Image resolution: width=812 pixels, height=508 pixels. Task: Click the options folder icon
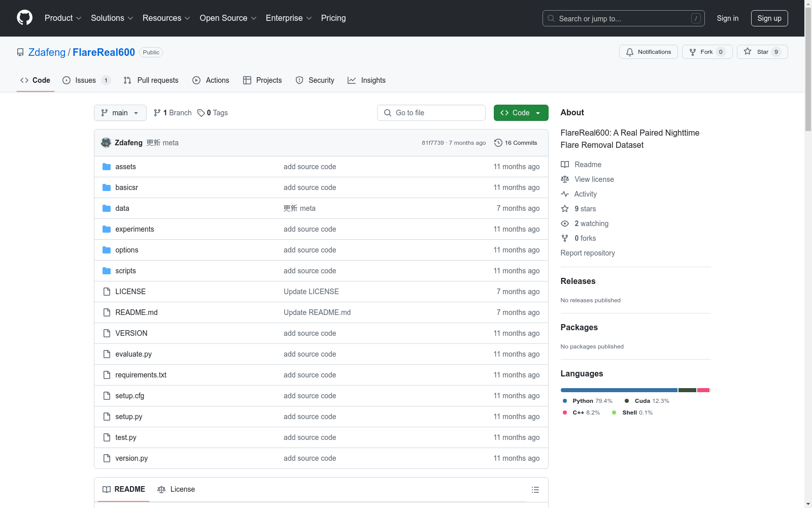point(107,250)
